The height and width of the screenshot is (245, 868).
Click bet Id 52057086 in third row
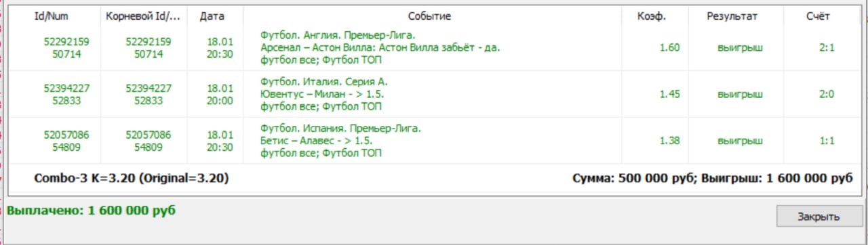tap(66, 135)
